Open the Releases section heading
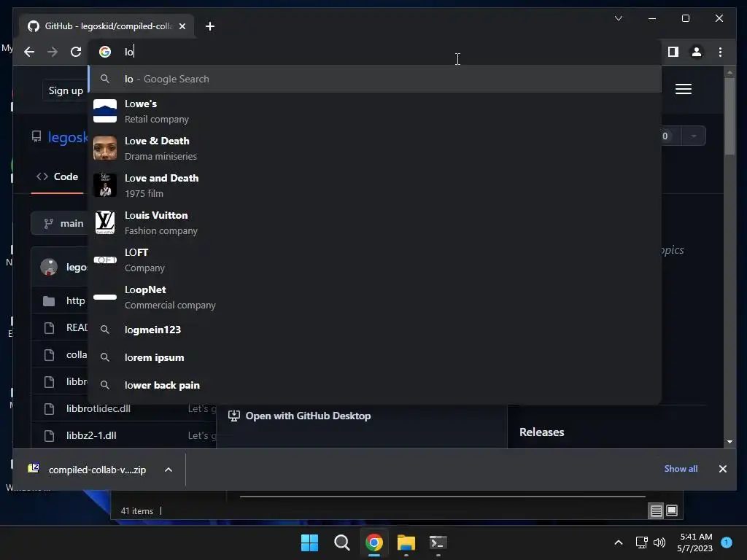 tap(542, 432)
